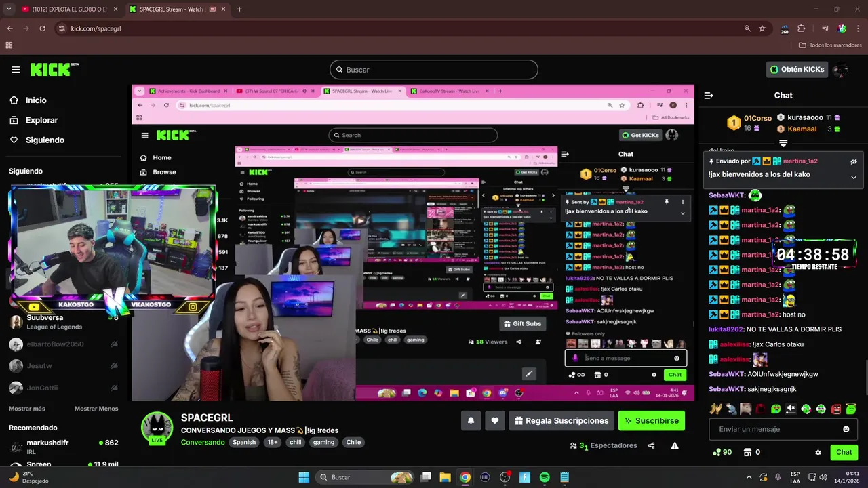Select the 18+ tag
The height and width of the screenshot is (488, 868).
273,442
